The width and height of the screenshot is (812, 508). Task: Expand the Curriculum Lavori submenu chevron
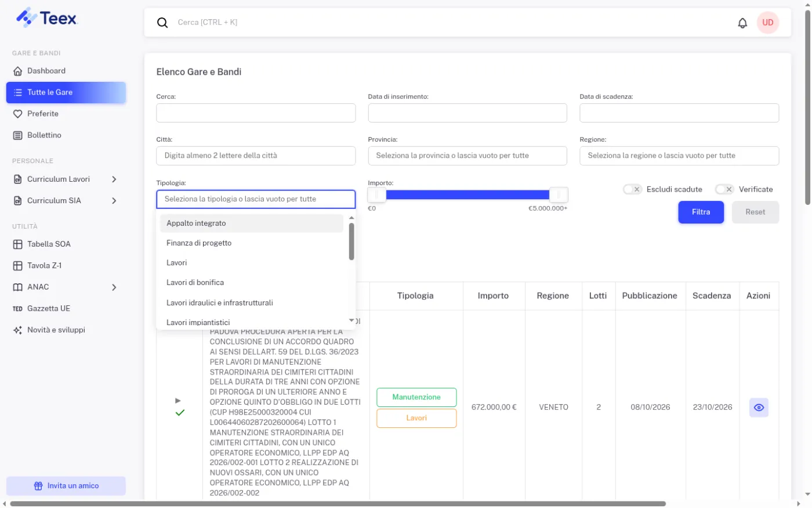pos(114,179)
